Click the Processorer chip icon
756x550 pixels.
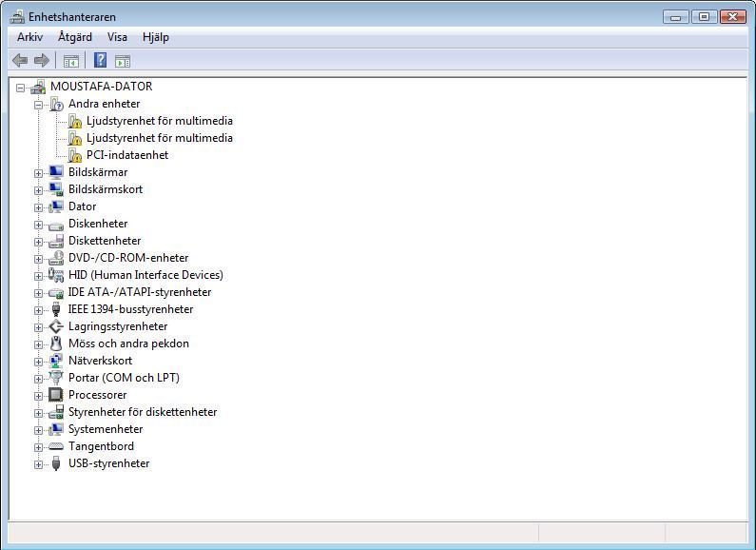coord(56,395)
